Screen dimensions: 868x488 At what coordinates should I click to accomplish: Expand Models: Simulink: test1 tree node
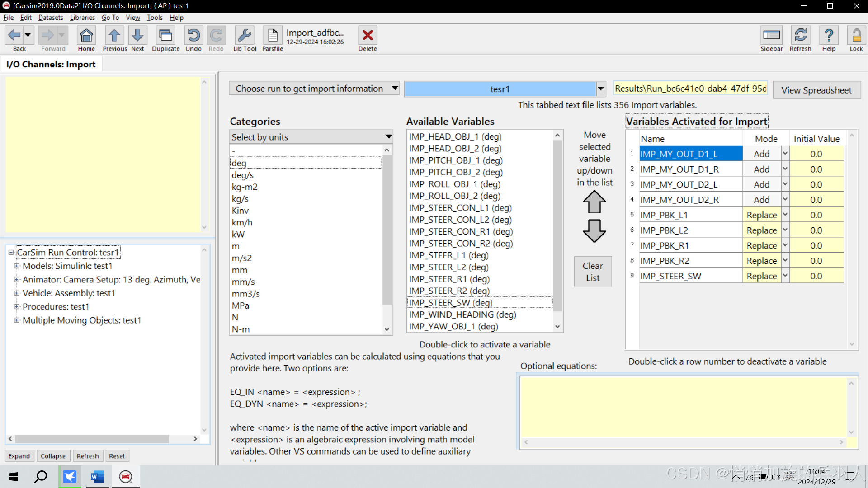click(x=17, y=266)
